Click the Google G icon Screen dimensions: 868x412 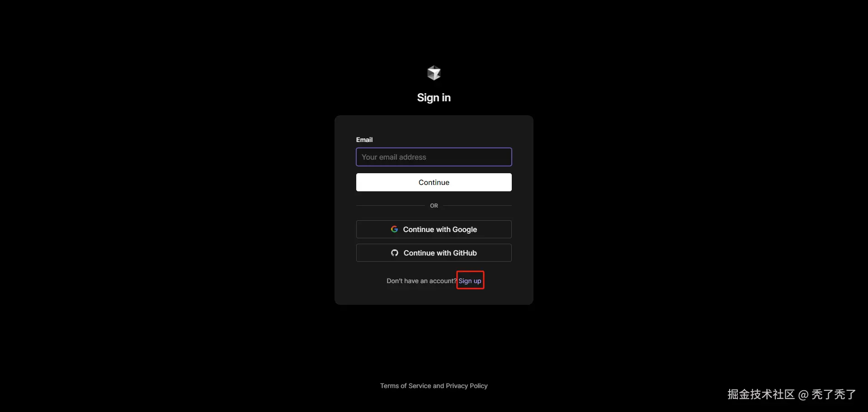point(394,229)
